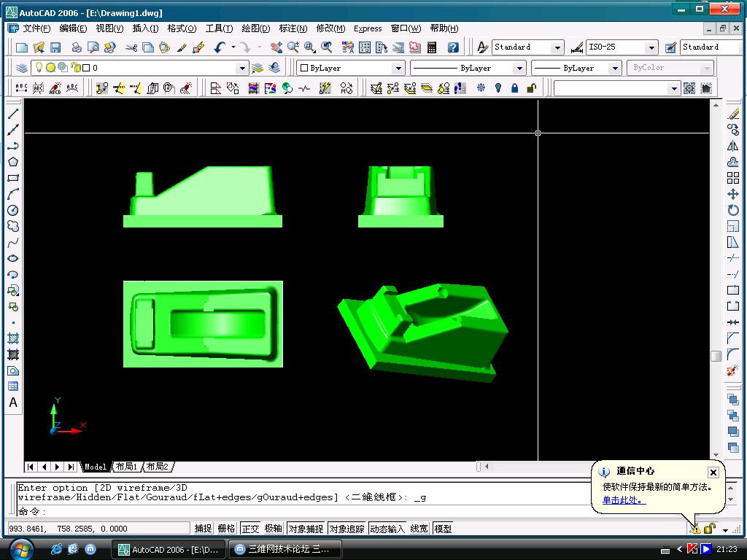This screenshot has width=747, height=560.
Task: Close the 通信中心 notification balloon
Action: 713,472
